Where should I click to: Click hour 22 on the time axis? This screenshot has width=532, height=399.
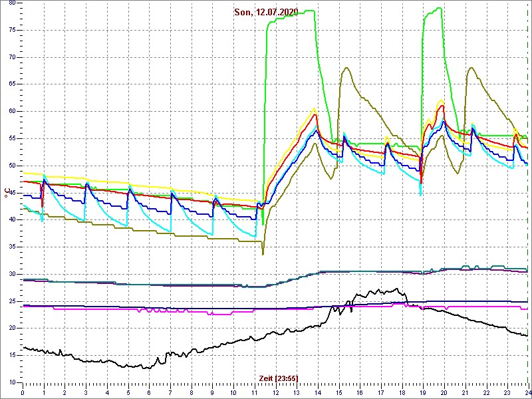pyautogui.click(x=486, y=392)
